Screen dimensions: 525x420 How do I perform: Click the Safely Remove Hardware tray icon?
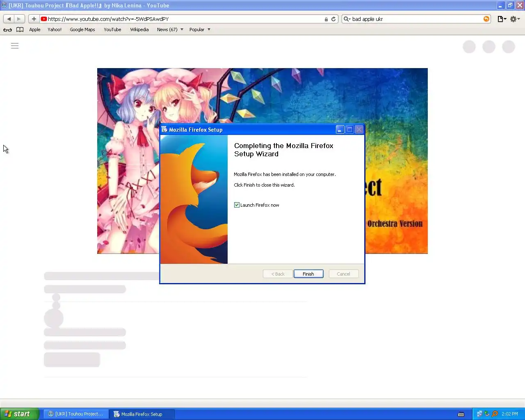pyautogui.click(x=487, y=414)
